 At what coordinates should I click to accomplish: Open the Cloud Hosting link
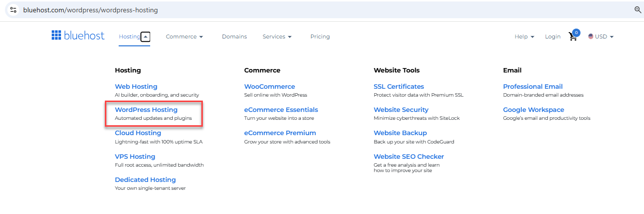(138, 133)
